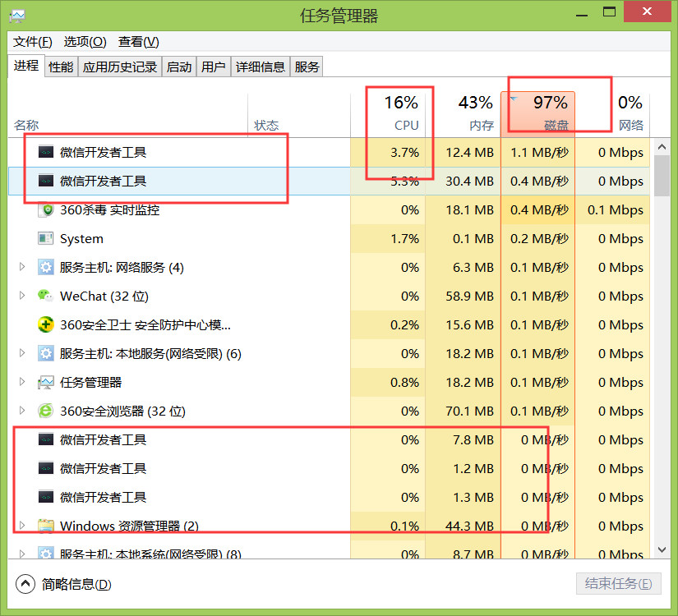Screen dimensions: 678x616
Task: Expand the 服务主机: 网络服务 (4) group
Action: click(x=22, y=267)
